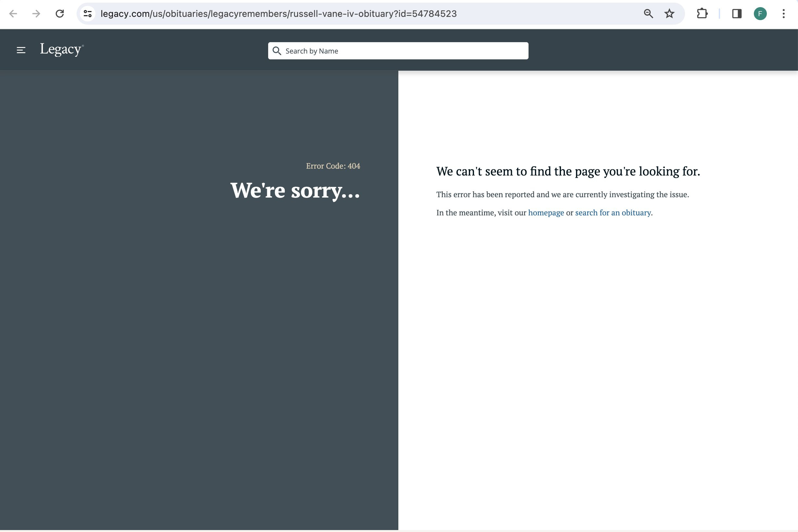Click the Error Code: 404 text
This screenshot has height=532, width=798.
click(x=333, y=166)
